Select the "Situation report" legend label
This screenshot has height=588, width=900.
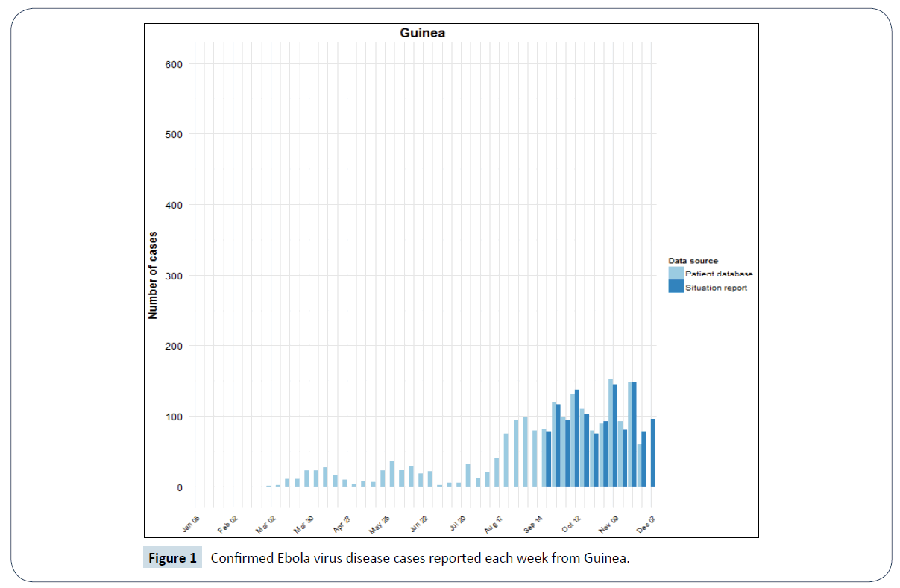(x=716, y=288)
